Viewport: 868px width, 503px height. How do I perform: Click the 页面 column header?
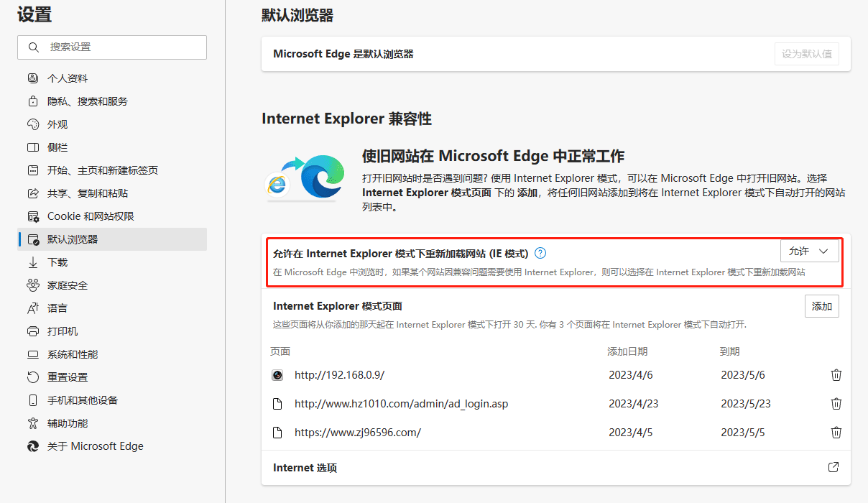[x=280, y=351]
